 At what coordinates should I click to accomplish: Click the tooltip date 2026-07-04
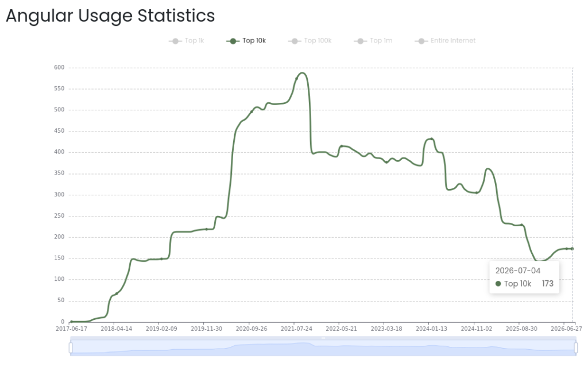(x=518, y=271)
